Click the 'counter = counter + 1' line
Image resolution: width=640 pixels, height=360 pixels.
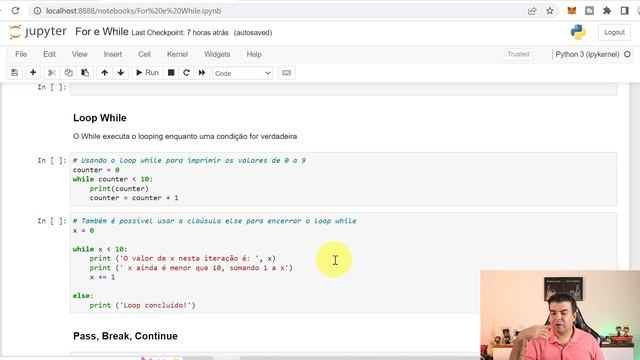pos(134,198)
